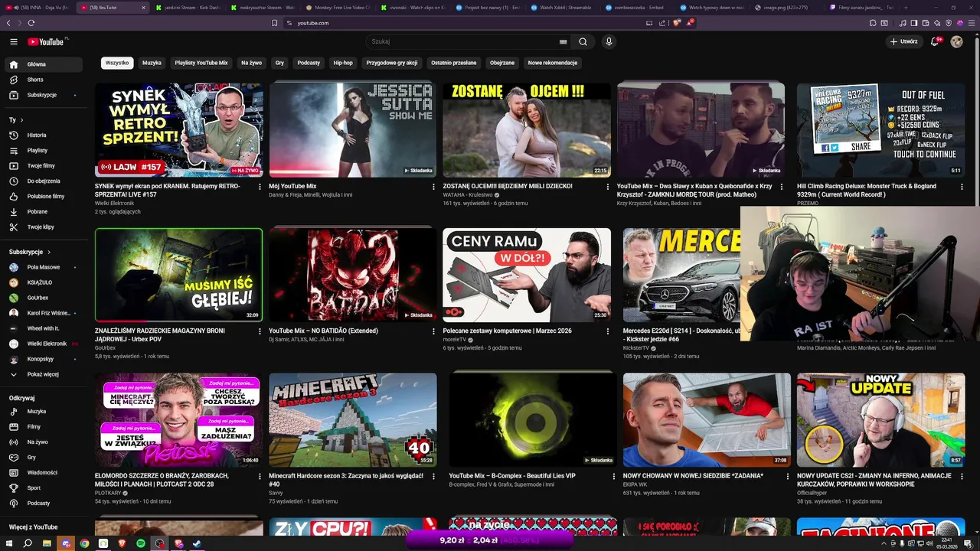
Task: Select the Ostatnio przesłane chip
Action: 453,63
